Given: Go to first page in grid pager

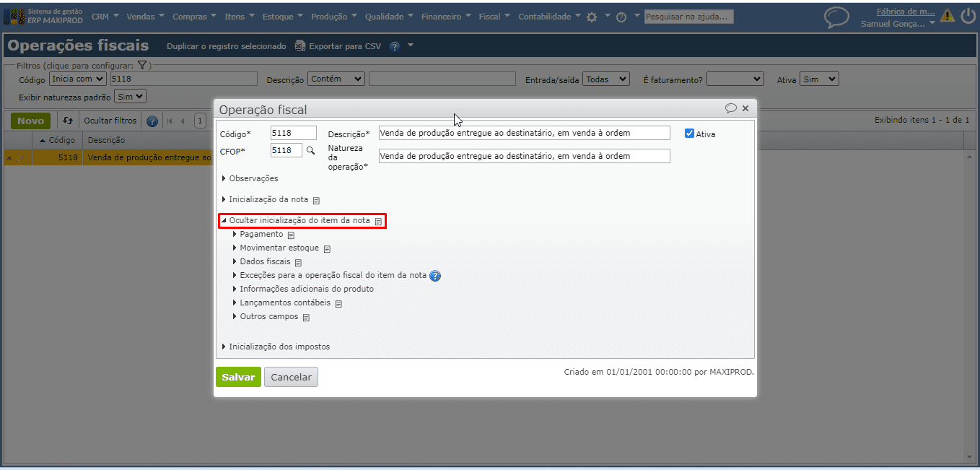Looking at the screenshot, I should (170, 121).
